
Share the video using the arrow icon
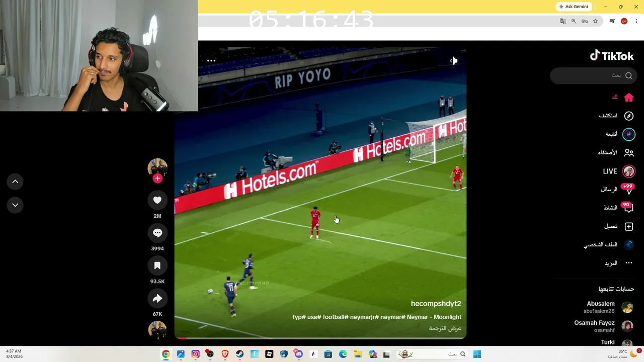click(157, 299)
